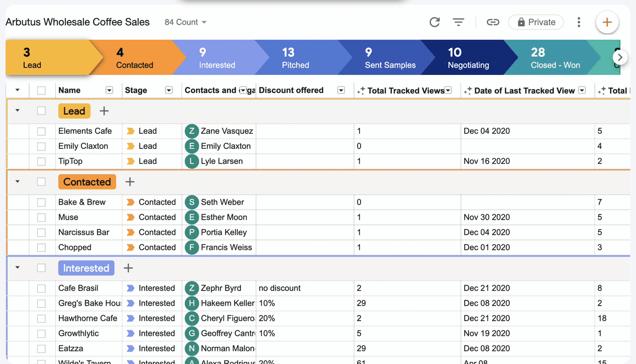Click the refresh icon in the top toolbar
The image size is (636, 364).
(434, 22)
